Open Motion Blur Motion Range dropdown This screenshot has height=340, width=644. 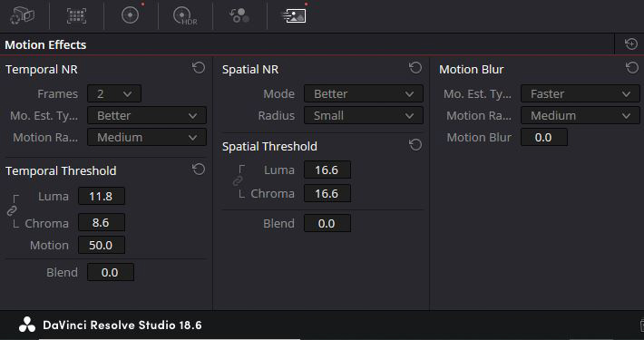581,115
